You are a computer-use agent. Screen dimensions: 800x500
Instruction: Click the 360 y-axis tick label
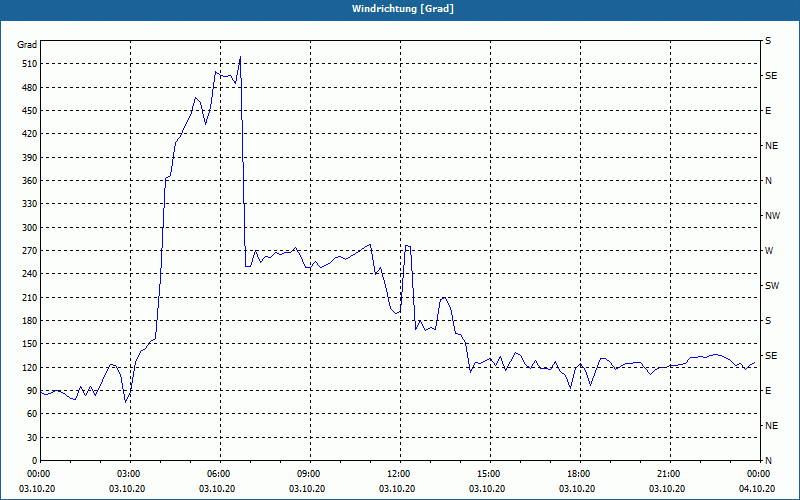[29, 181]
